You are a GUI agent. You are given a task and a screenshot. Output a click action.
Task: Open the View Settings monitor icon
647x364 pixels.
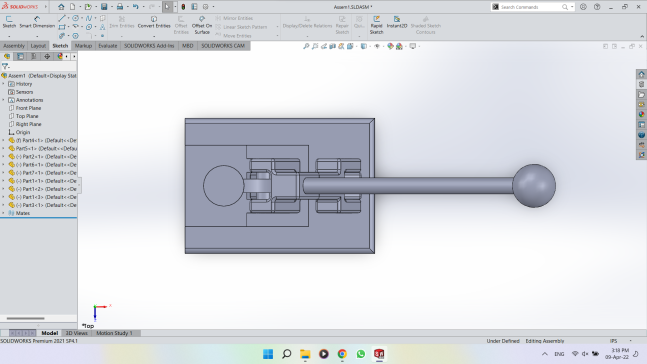pos(413,46)
